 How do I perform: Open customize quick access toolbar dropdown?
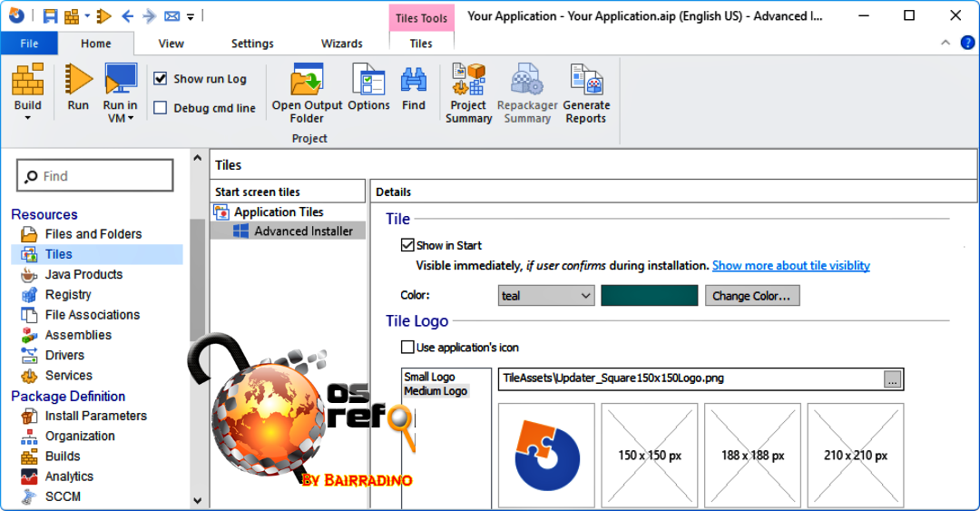pyautogui.click(x=191, y=17)
